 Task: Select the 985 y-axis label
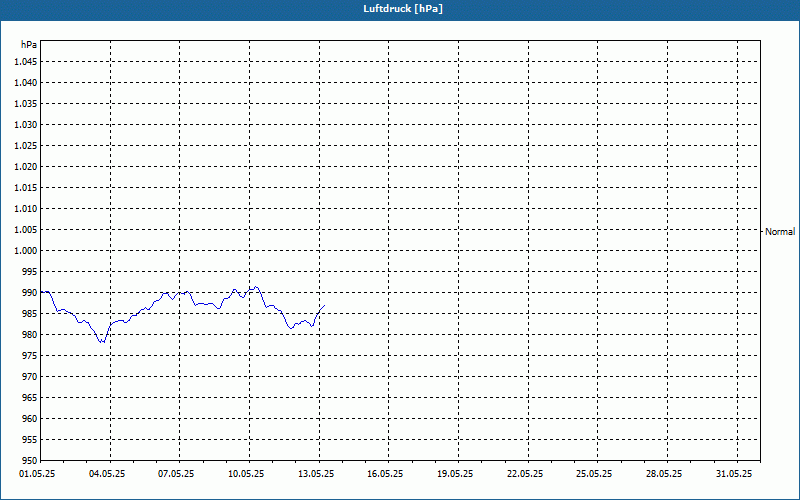30,313
